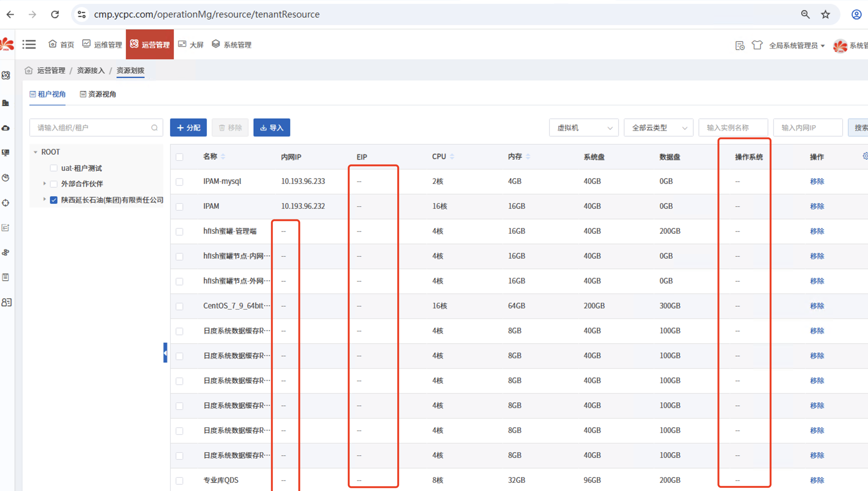This screenshot has width=868, height=491.
Task: Open the 系统管理 menu
Action: (x=232, y=45)
